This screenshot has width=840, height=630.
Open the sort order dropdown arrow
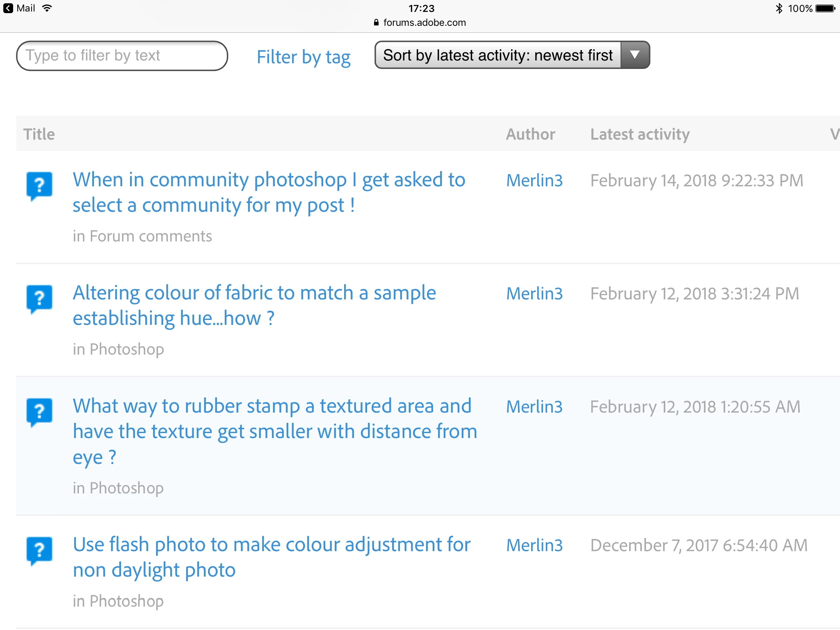click(635, 55)
